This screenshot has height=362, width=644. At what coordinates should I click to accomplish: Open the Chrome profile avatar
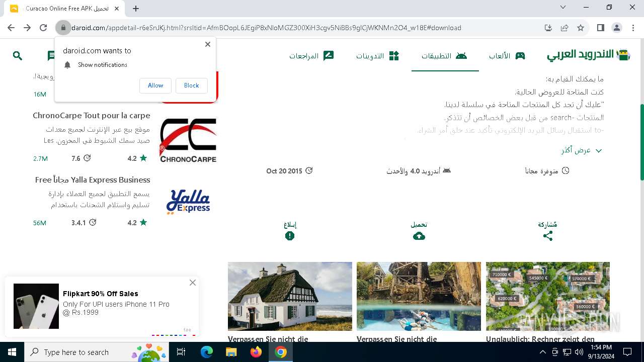tap(616, 28)
